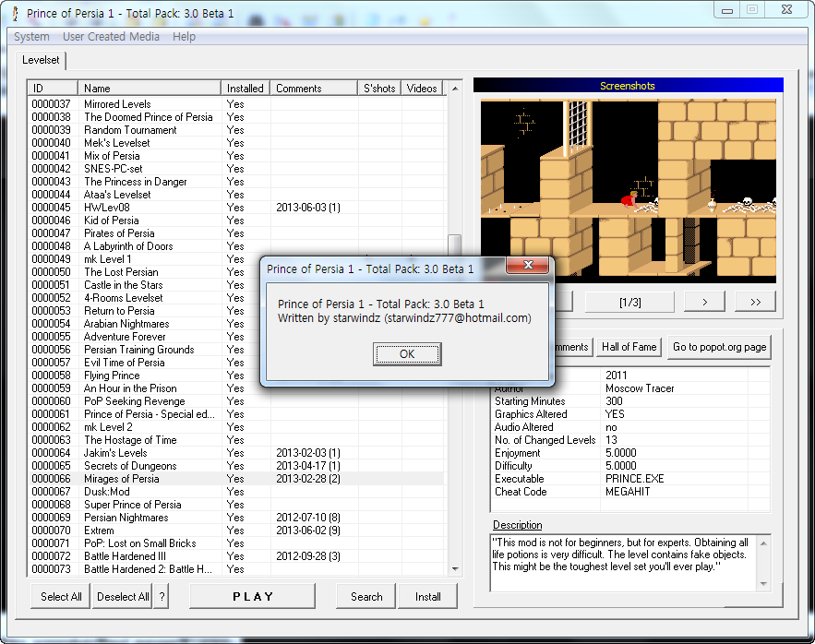Open the User Created Media menu
The width and height of the screenshot is (815, 644).
[x=111, y=36]
